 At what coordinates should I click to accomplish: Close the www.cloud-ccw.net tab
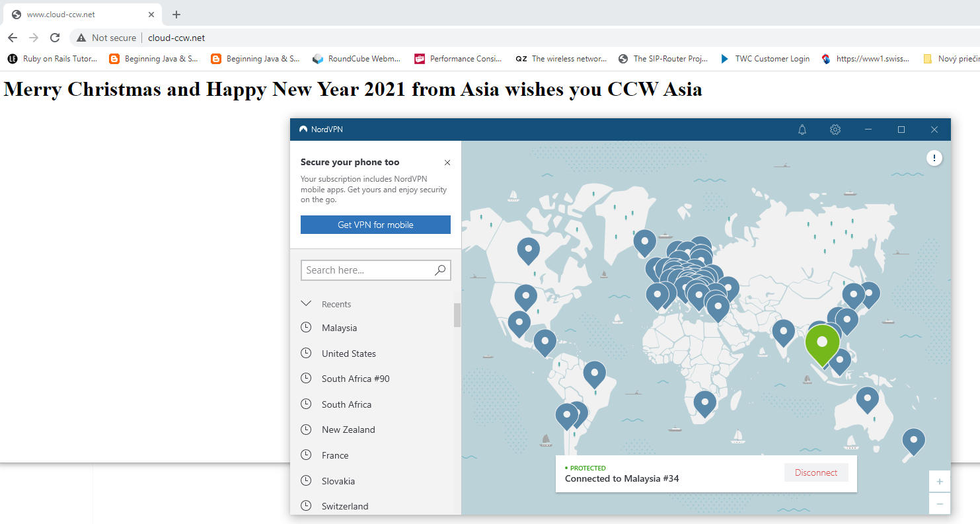pyautogui.click(x=151, y=15)
